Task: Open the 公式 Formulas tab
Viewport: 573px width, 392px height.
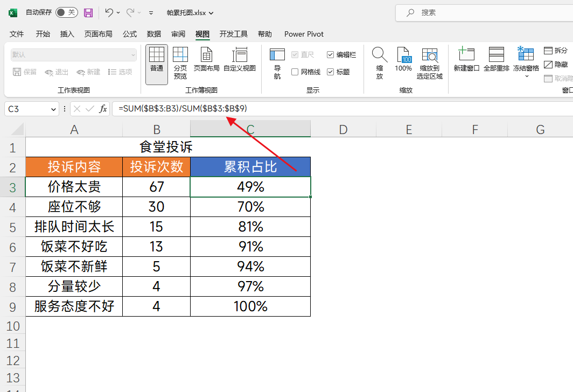Action: click(x=130, y=34)
